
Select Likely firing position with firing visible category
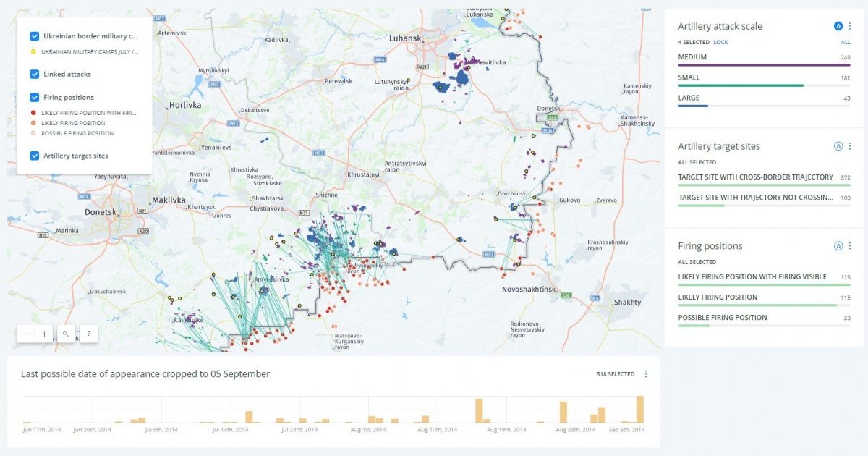(752, 277)
